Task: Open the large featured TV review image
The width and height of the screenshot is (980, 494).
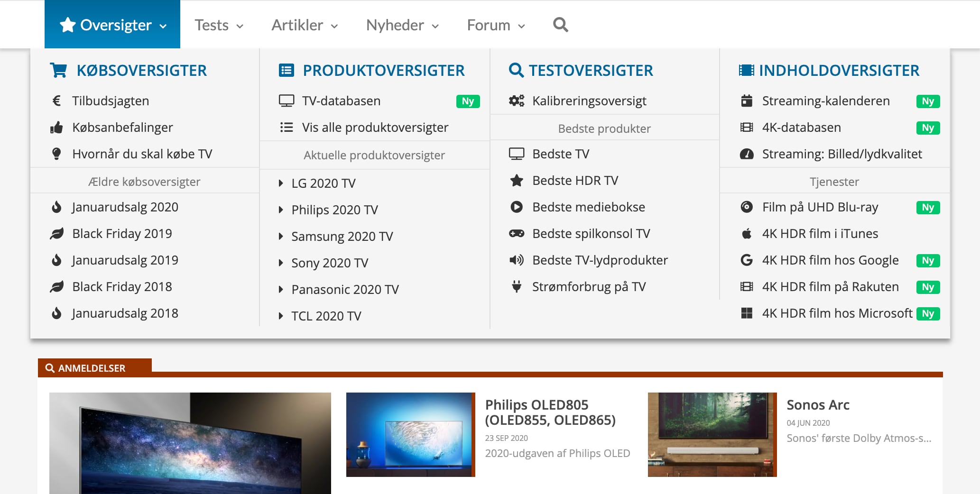Action: [x=190, y=443]
